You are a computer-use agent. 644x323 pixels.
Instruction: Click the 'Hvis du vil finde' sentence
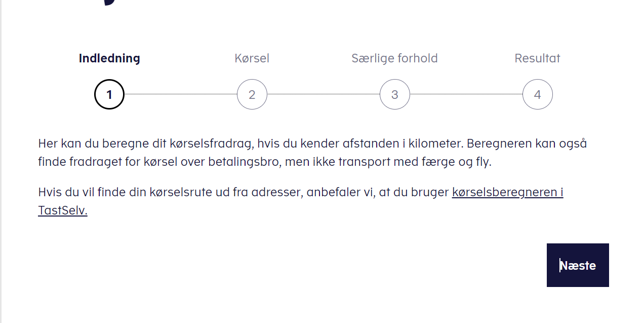[152, 193]
